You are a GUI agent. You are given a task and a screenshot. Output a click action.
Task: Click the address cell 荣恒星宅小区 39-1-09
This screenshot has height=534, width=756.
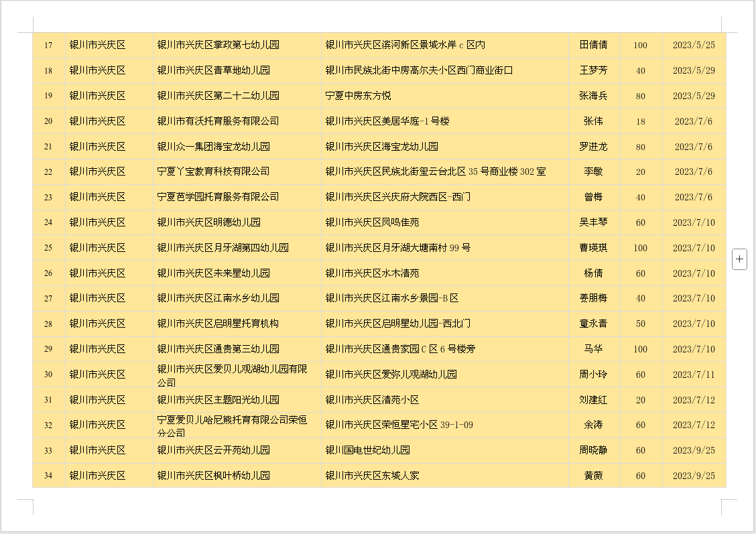[399, 425]
